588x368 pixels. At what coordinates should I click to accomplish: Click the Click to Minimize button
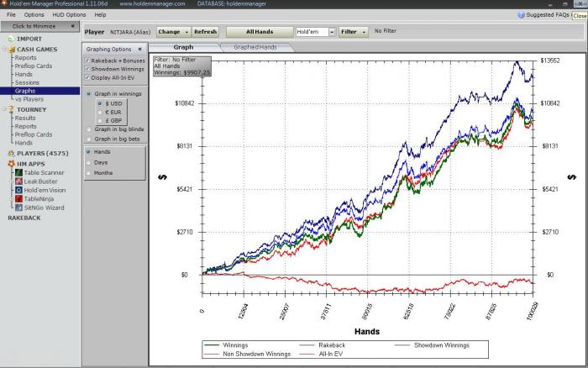[x=39, y=26]
